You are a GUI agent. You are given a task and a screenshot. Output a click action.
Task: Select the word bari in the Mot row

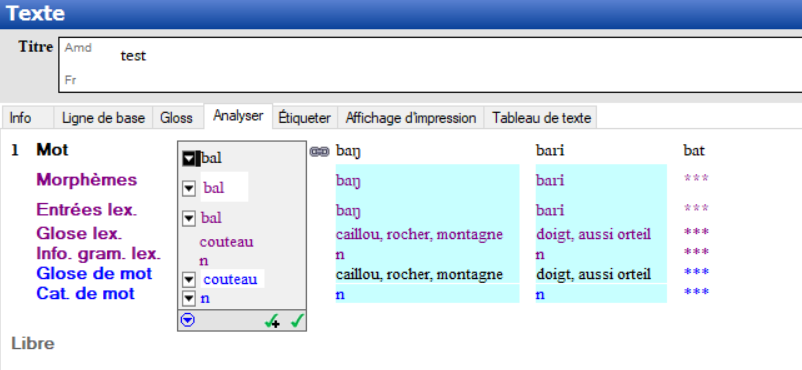550,150
